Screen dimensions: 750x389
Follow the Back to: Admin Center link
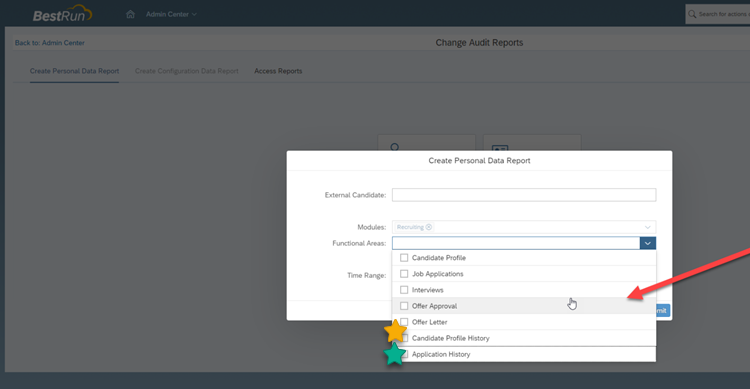(50, 43)
